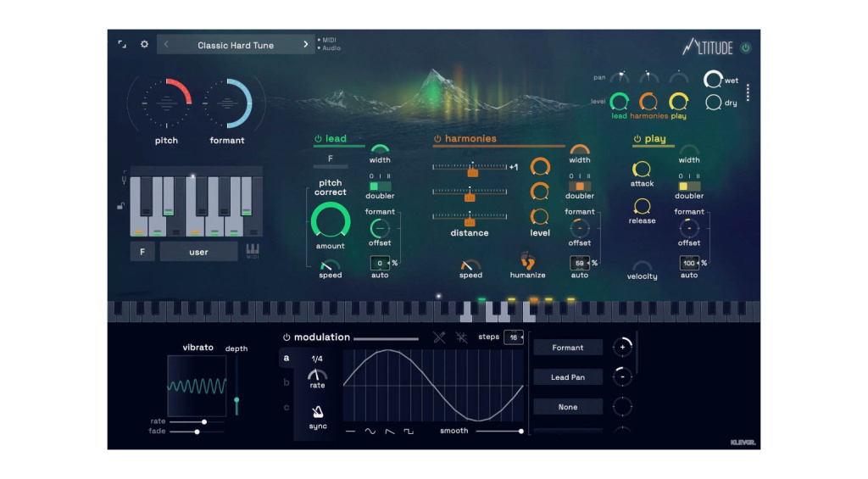868x479 pixels.
Task: Click the harmonies auto value 59 field
Action: click(x=580, y=263)
